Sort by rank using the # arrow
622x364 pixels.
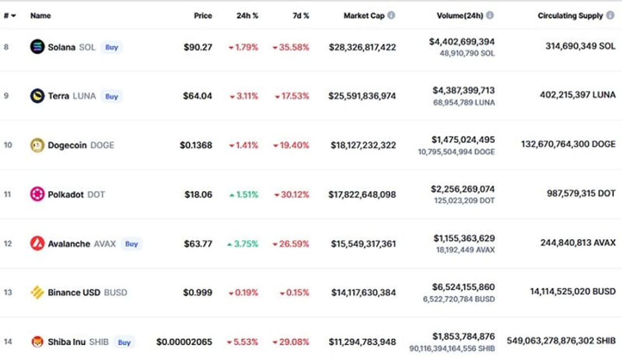click(x=13, y=16)
